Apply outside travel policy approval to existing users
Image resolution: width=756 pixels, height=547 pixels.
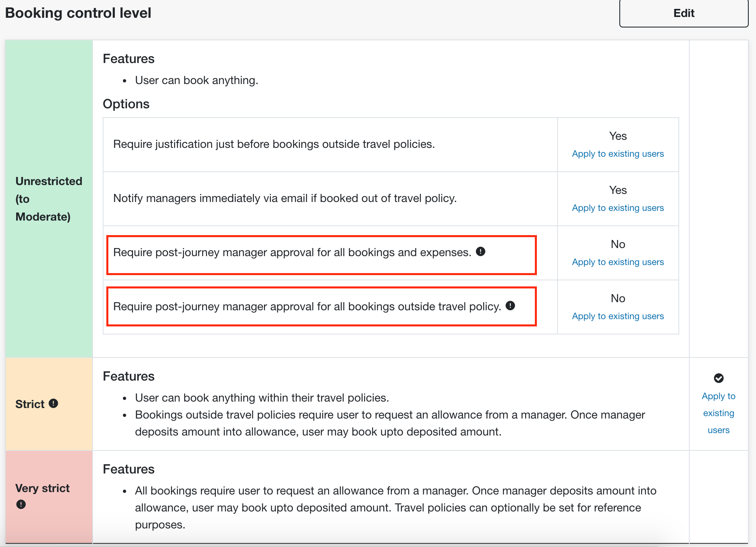618,316
